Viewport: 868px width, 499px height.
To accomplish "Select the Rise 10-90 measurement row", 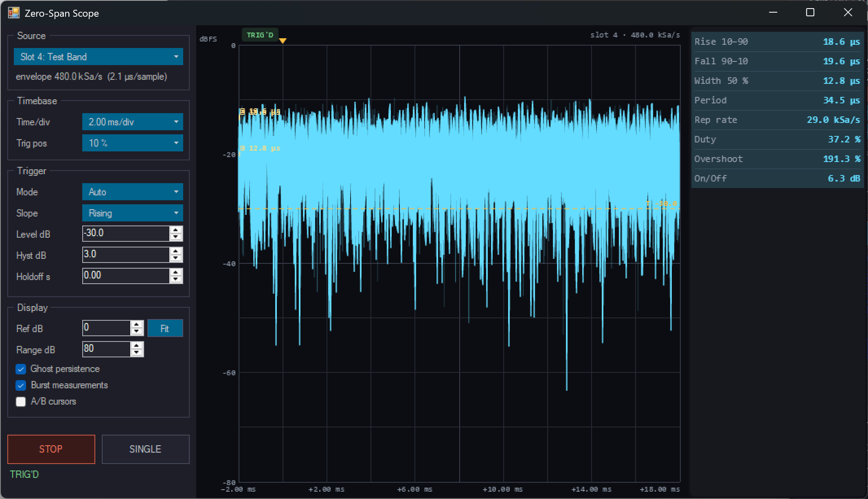I will click(777, 42).
